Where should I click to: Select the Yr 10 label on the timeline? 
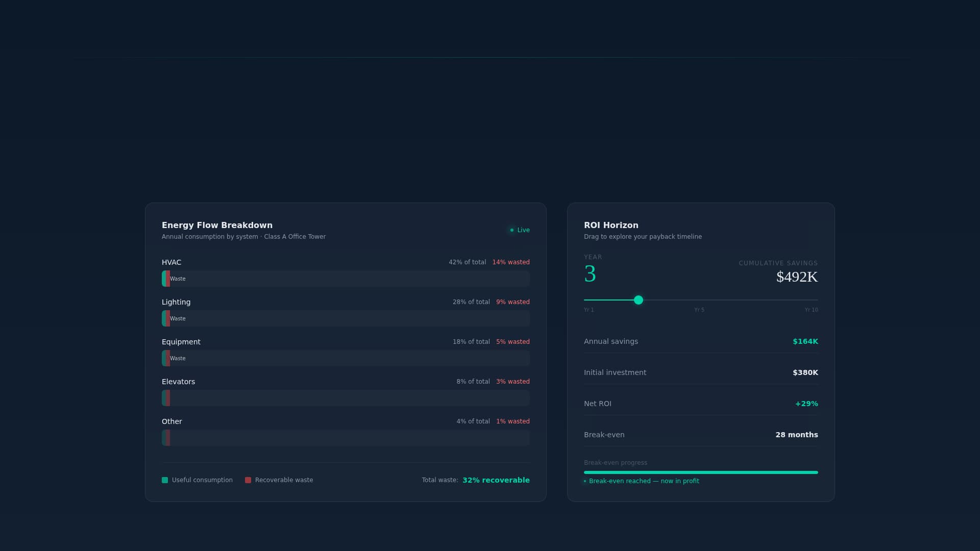[811, 310]
